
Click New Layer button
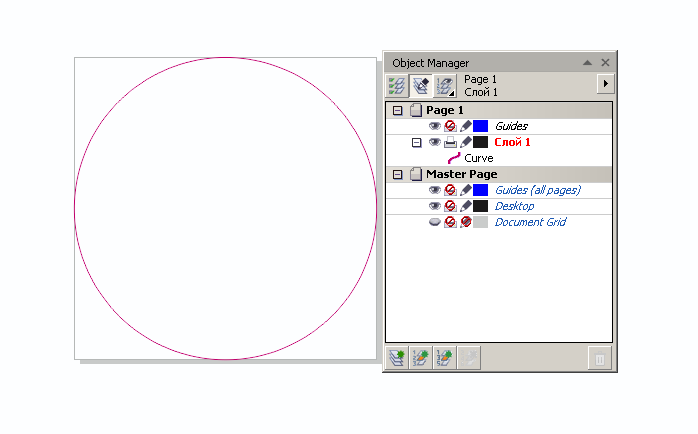pyautogui.click(x=397, y=358)
